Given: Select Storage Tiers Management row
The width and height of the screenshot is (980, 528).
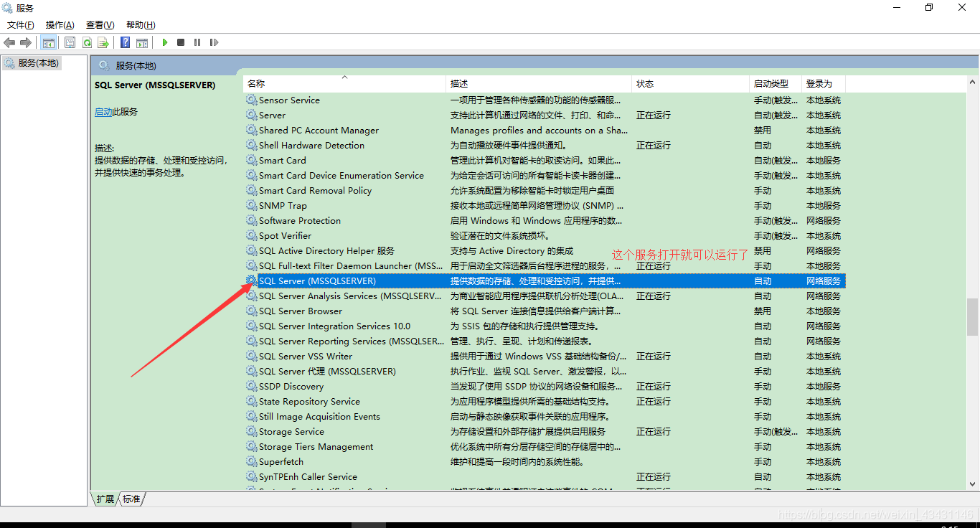Looking at the screenshot, I should point(545,446).
